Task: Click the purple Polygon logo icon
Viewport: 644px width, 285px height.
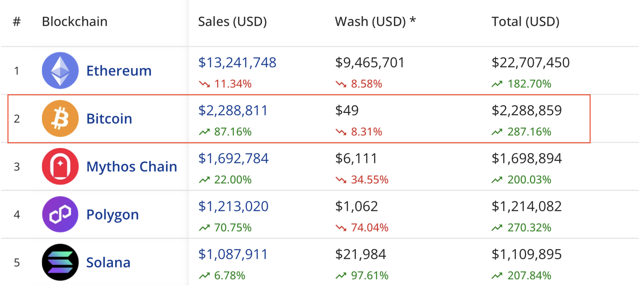Action: click(x=60, y=214)
